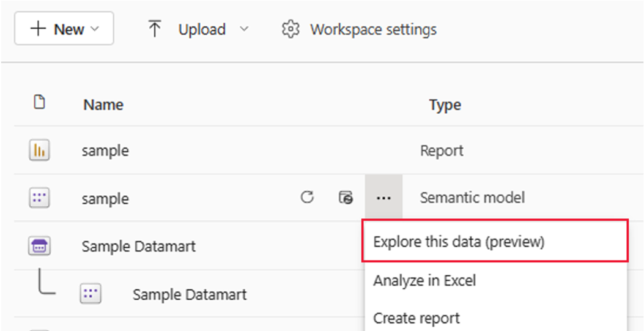The image size is (644, 331).
Task: Open the sample semantic model by name
Action: [x=105, y=199]
